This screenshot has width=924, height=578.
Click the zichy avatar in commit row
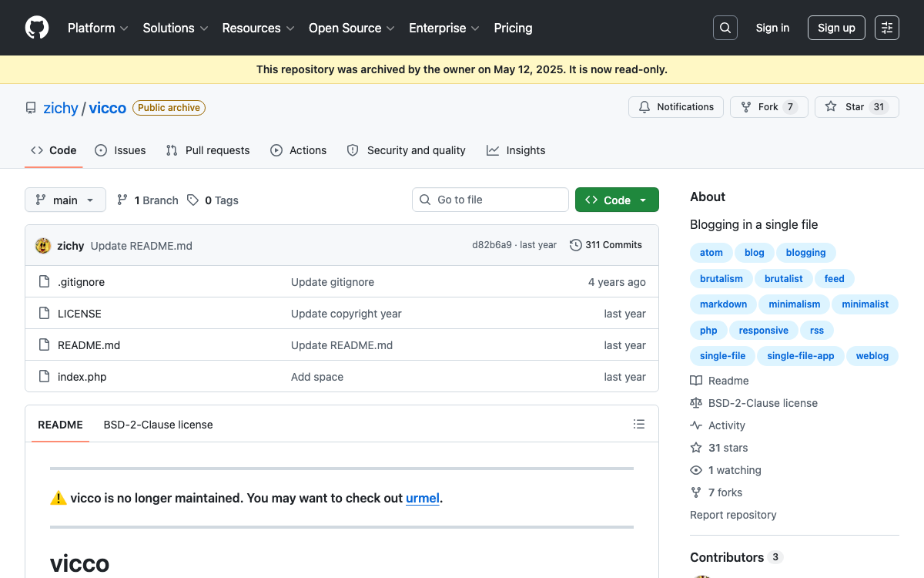pyautogui.click(x=43, y=246)
